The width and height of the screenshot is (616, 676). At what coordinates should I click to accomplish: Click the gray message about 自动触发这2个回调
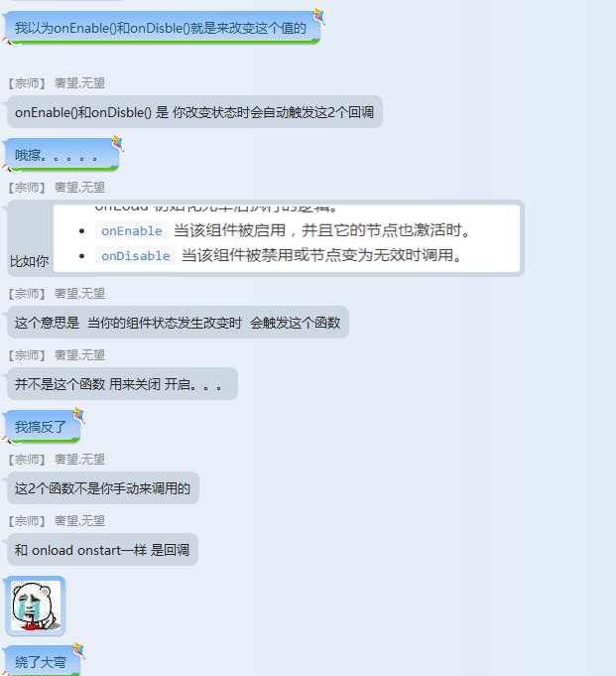(194, 112)
